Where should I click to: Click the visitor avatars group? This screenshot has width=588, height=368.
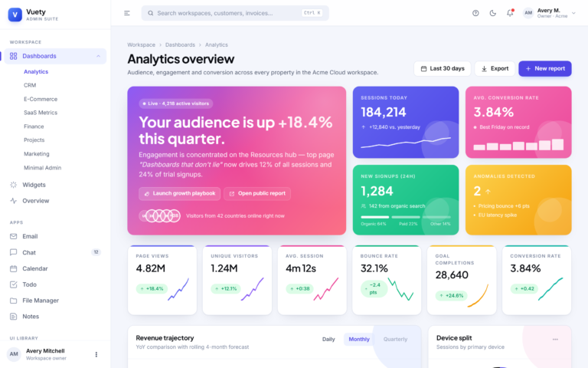click(160, 216)
